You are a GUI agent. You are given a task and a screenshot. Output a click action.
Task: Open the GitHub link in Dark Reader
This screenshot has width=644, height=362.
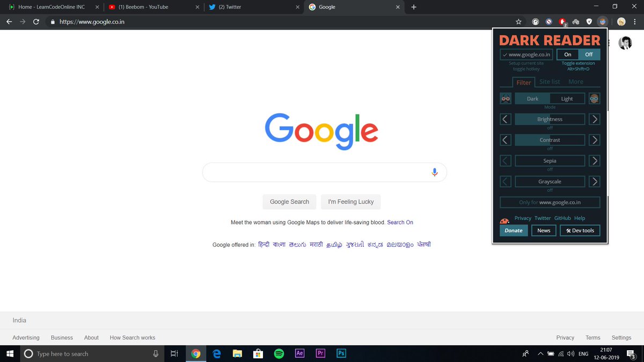tap(562, 218)
